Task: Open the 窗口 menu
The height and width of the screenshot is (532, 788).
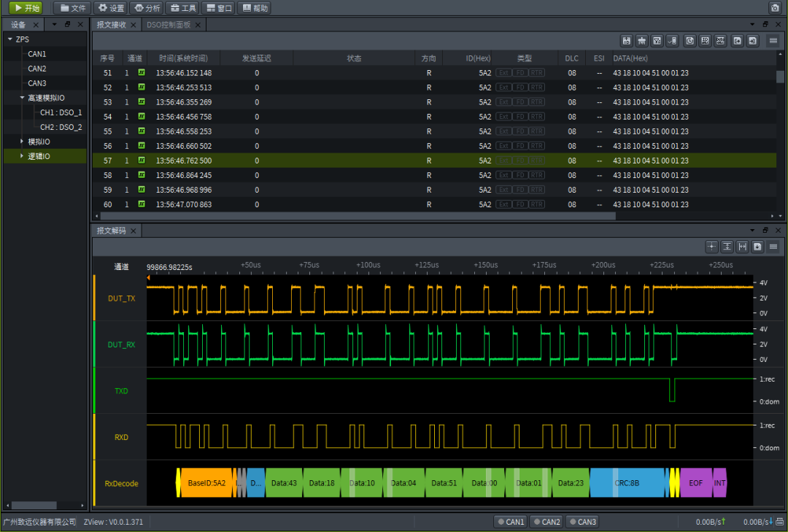Action: click(x=219, y=8)
